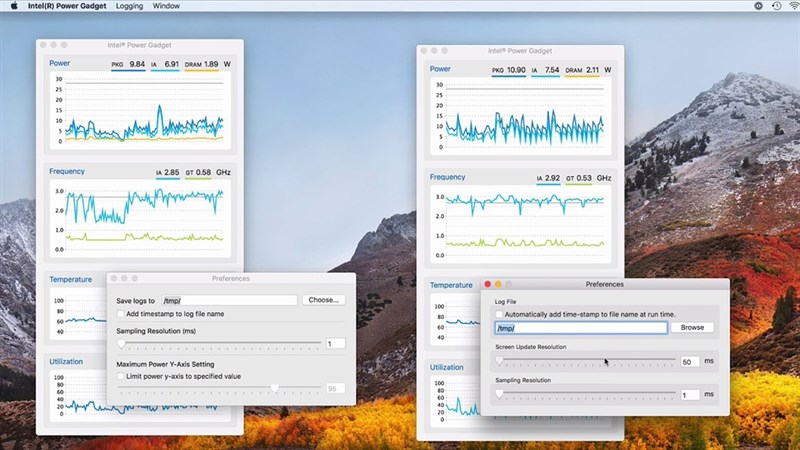This screenshot has height=450, width=800.
Task: Open the Logging menu
Action: pos(129,6)
